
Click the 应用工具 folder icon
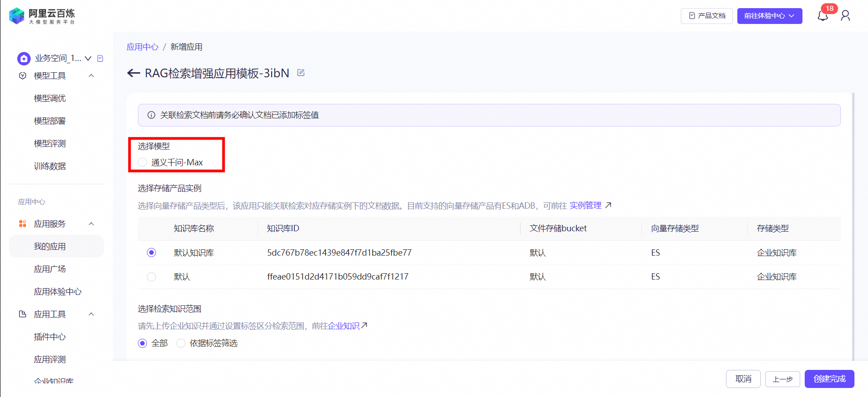click(x=23, y=314)
